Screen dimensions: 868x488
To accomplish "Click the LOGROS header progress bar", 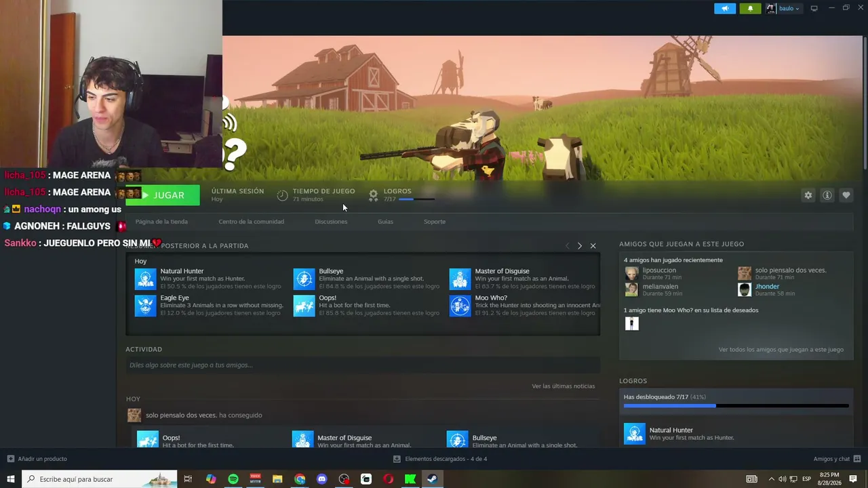I will tap(416, 199).
